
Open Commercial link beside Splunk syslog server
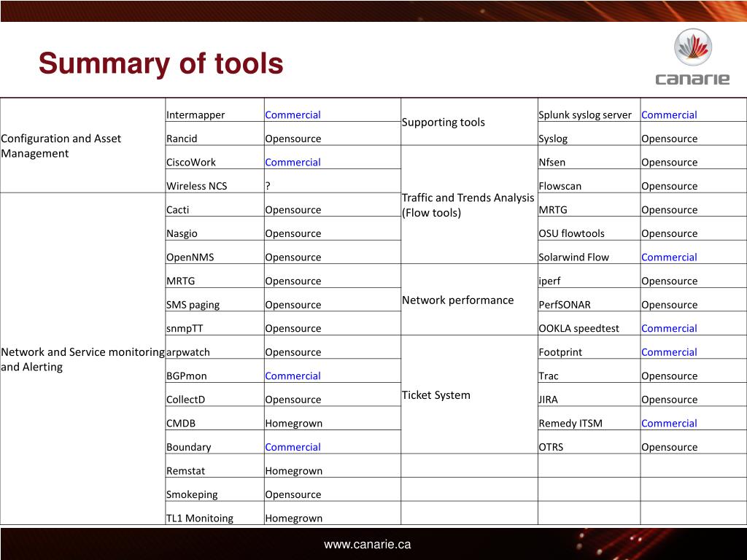point(669,114)
